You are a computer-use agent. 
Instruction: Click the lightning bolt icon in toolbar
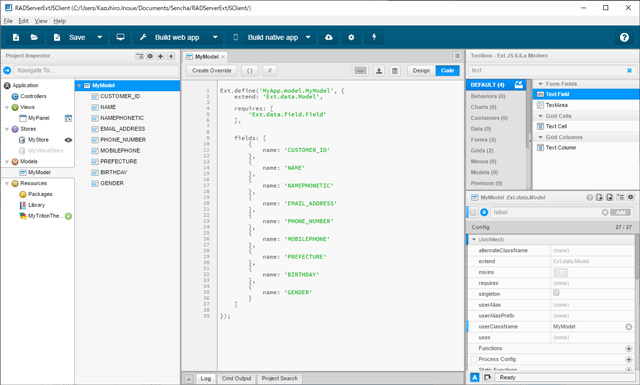374,37
